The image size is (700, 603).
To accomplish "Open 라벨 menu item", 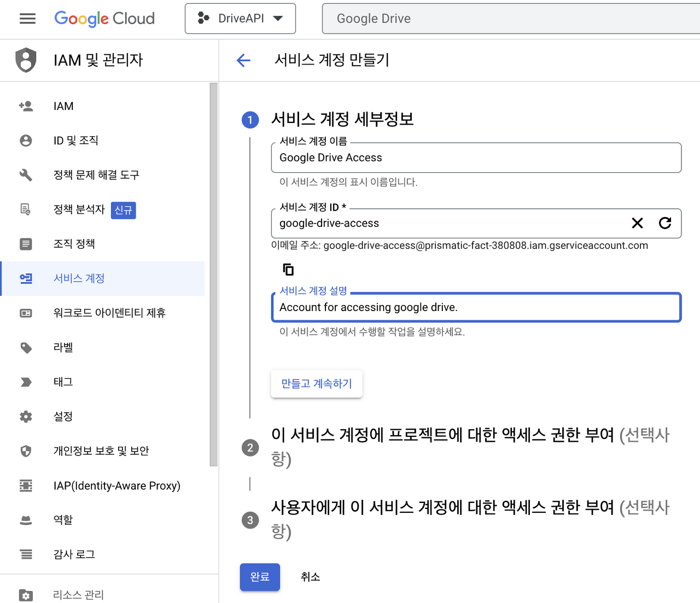I will (103, 347).
